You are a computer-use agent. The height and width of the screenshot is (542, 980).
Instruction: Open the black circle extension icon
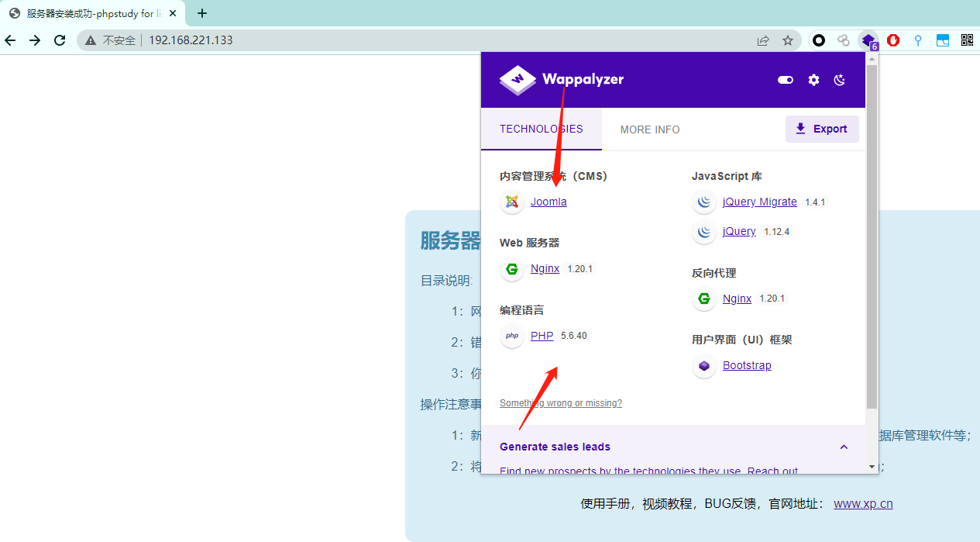819,40
